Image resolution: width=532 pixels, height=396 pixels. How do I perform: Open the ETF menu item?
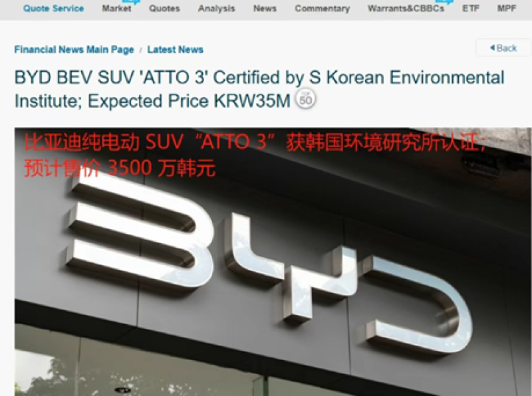point(470,9)
